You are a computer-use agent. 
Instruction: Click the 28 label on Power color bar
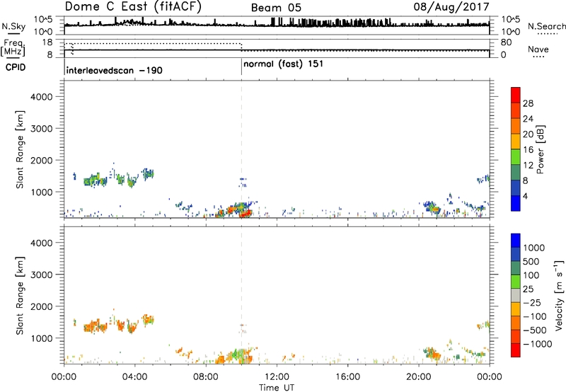pos(528,103)
